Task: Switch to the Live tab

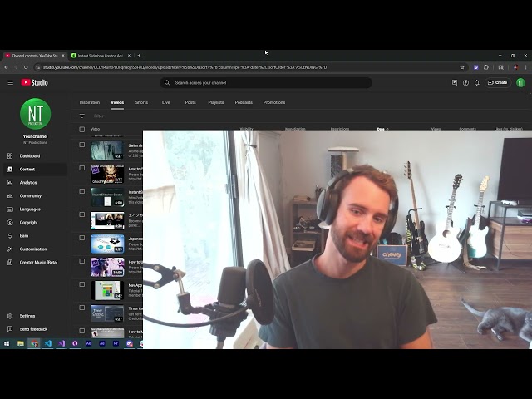Action: (166, 102)
